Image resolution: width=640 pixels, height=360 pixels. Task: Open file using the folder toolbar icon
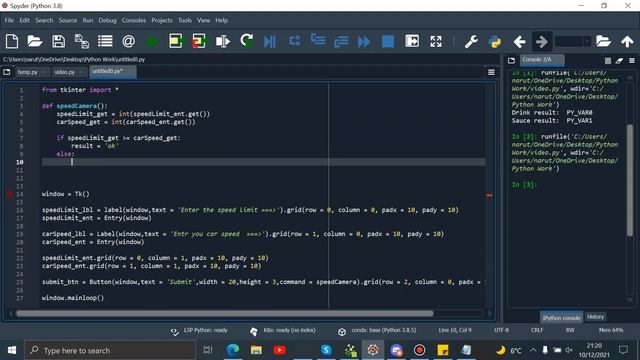35,41
